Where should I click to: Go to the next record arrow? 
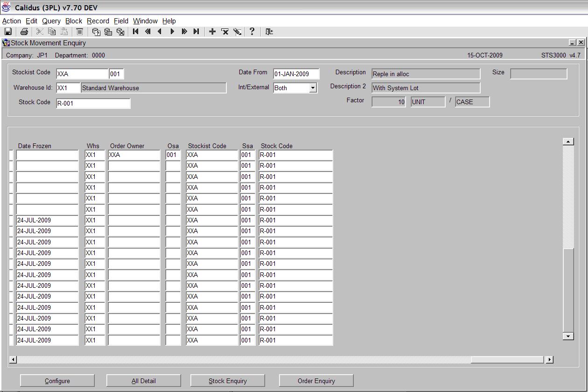point(172,32)
